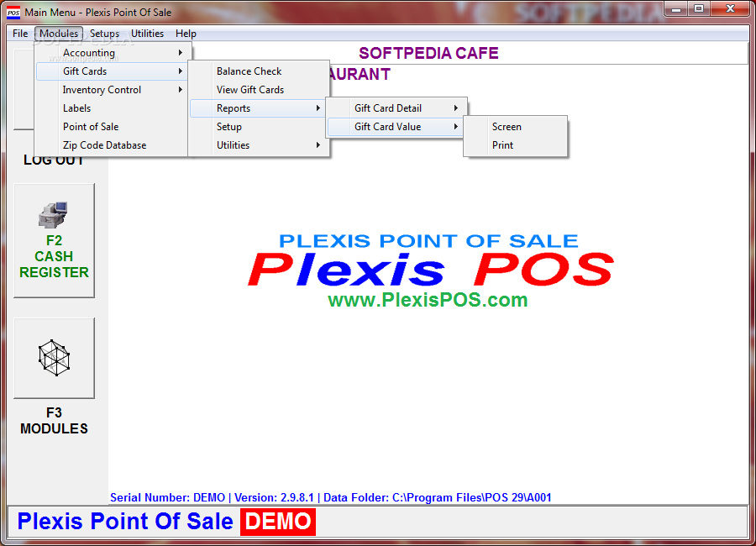Choose Balance Check from Gift Cards
Viewport: 756px width, 546px height.
click(x=259, y=71)
